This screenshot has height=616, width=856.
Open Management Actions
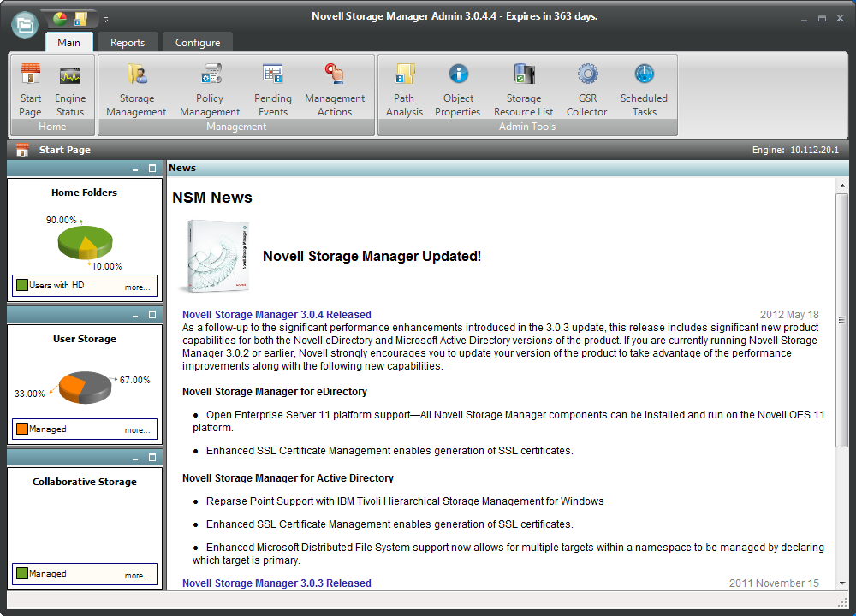(335, 90)
